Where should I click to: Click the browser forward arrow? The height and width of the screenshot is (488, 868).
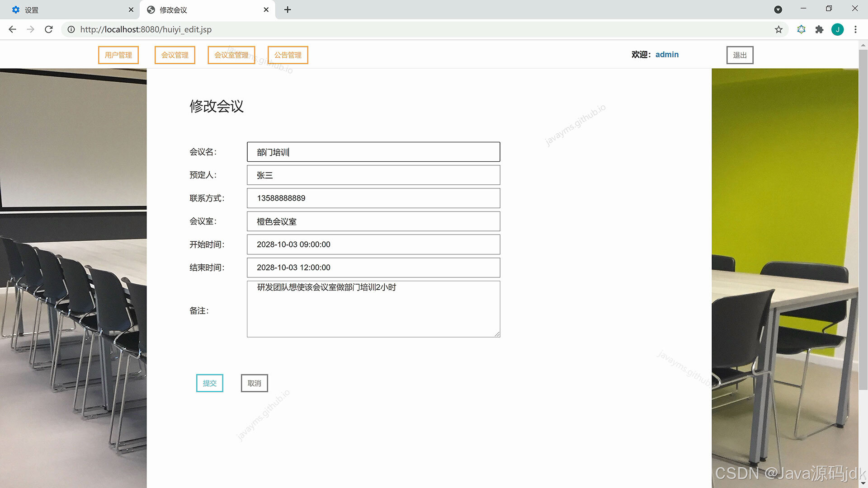[x=30, y=29]
